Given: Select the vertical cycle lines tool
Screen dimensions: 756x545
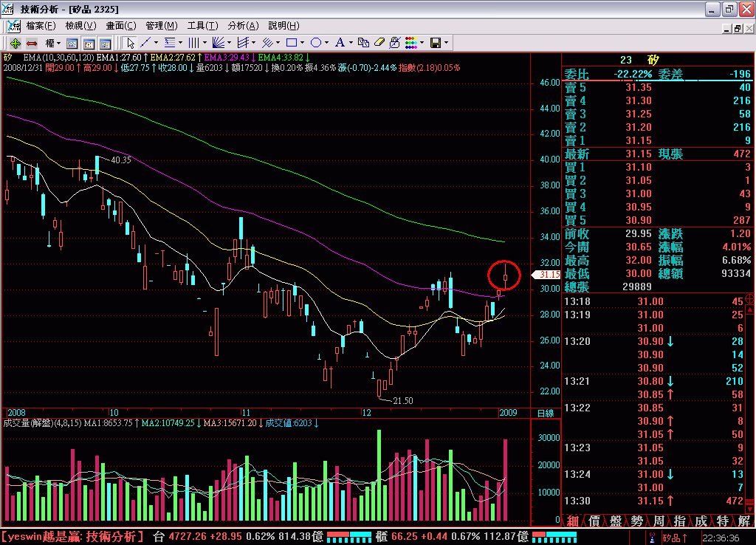Looking at the screenshot, I should pos(194,44).
